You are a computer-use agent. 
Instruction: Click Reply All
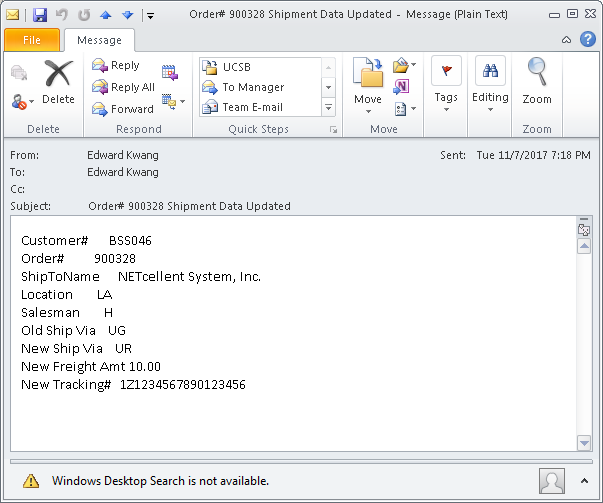point(123,87)
